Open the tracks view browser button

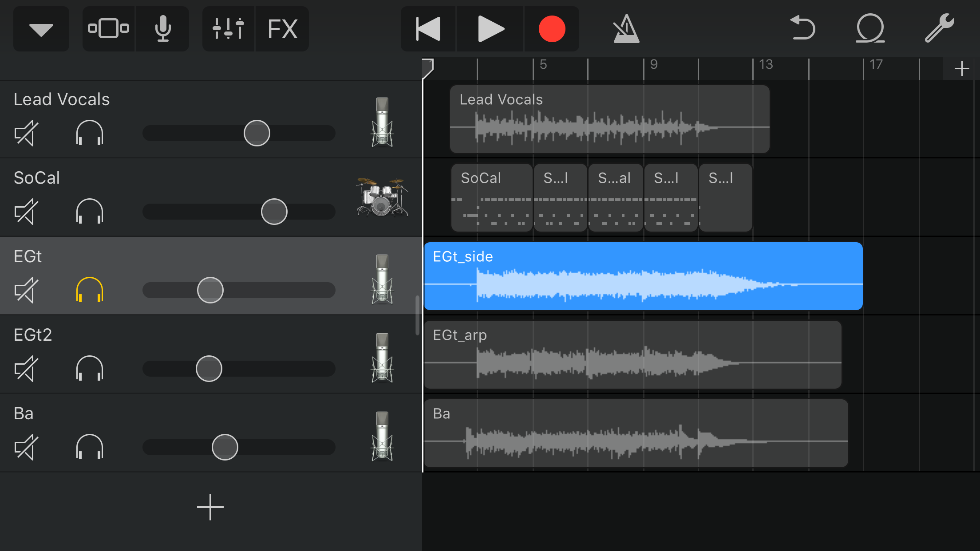[108, 29]
